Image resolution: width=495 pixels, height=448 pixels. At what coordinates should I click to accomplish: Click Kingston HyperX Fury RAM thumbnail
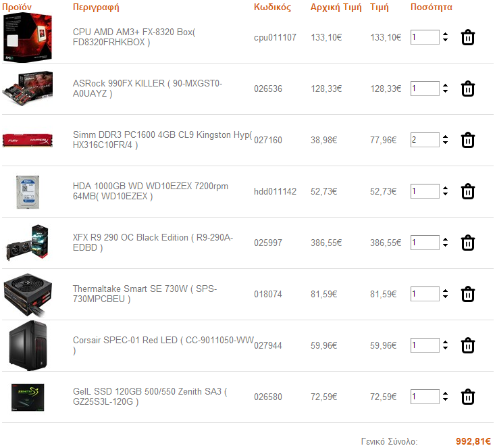click(28, 141)
